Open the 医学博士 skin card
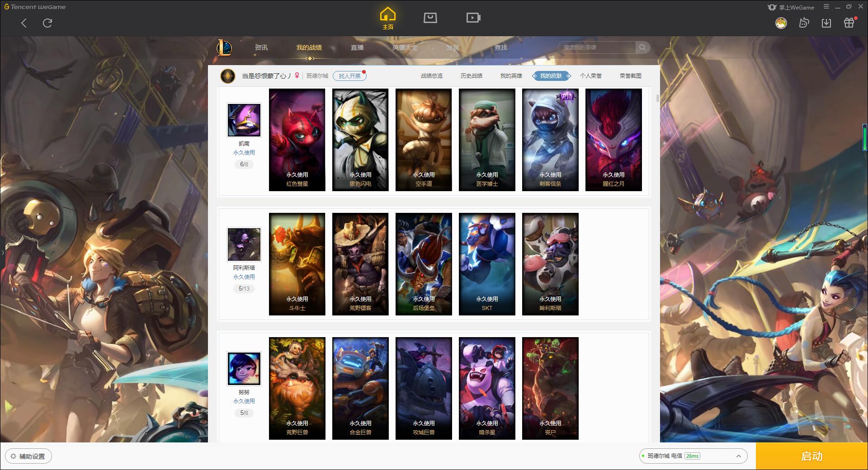Screen dimensions: 868x470 pos(487,140)
